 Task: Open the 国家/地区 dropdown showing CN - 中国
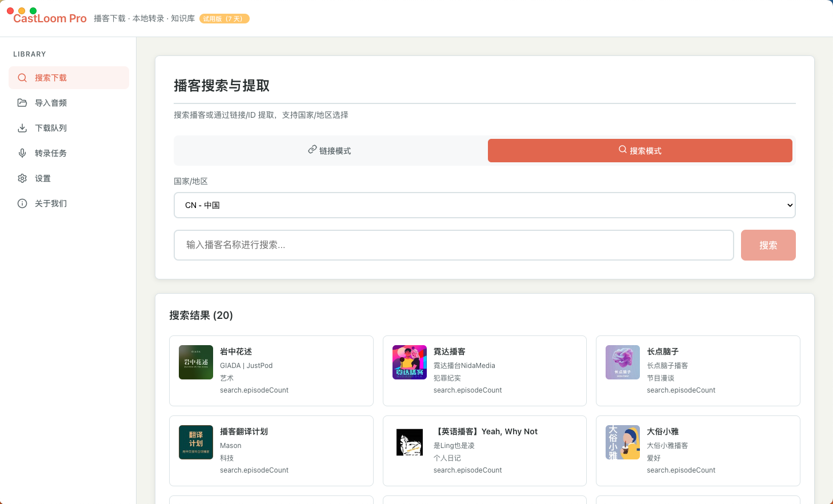pyautogui.click(x=484, y=205)
